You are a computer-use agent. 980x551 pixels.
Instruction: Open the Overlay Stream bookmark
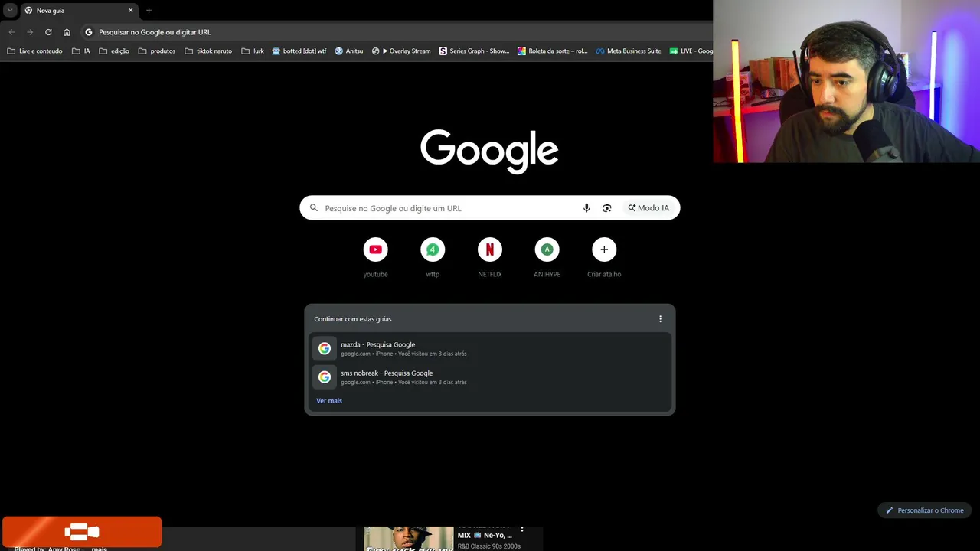401,51
